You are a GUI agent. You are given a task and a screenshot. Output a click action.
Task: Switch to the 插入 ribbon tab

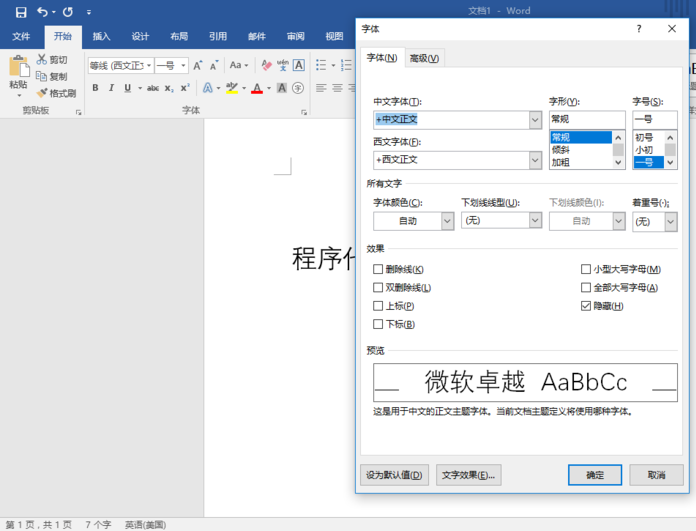(101, 36)
